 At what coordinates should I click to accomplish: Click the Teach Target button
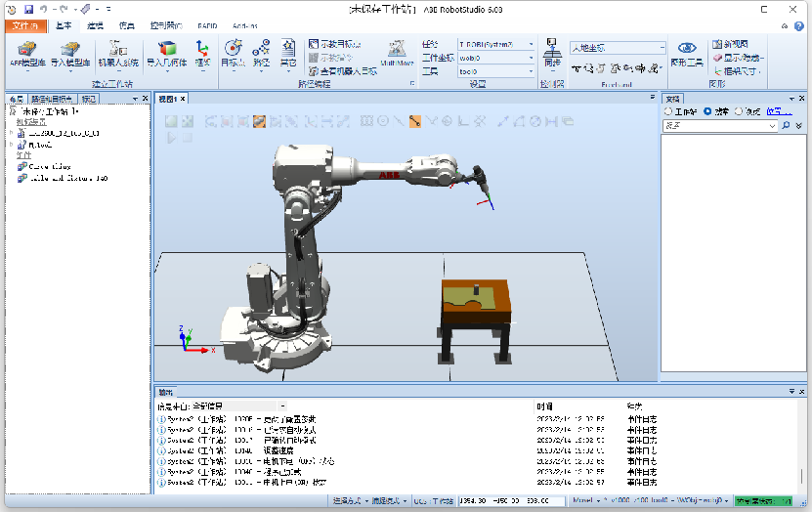point(334,44)
